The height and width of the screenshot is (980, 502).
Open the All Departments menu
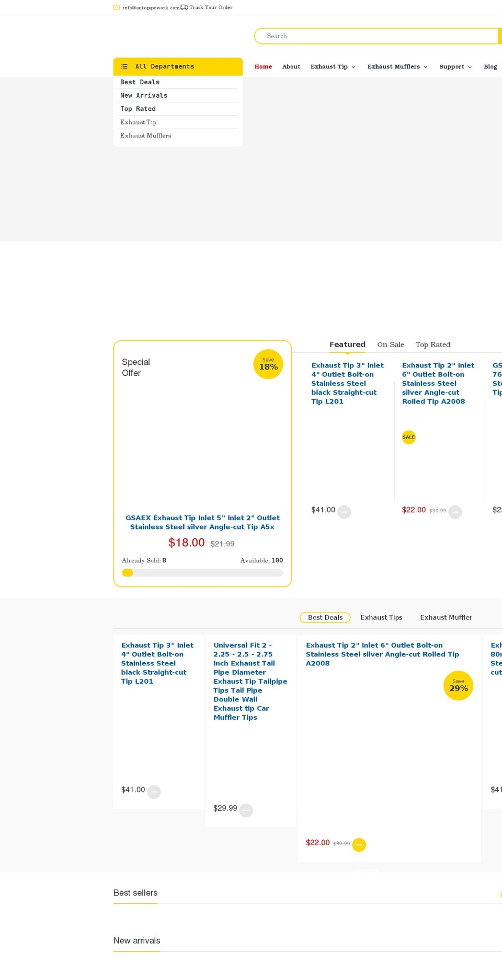click(x=178, y=66)
